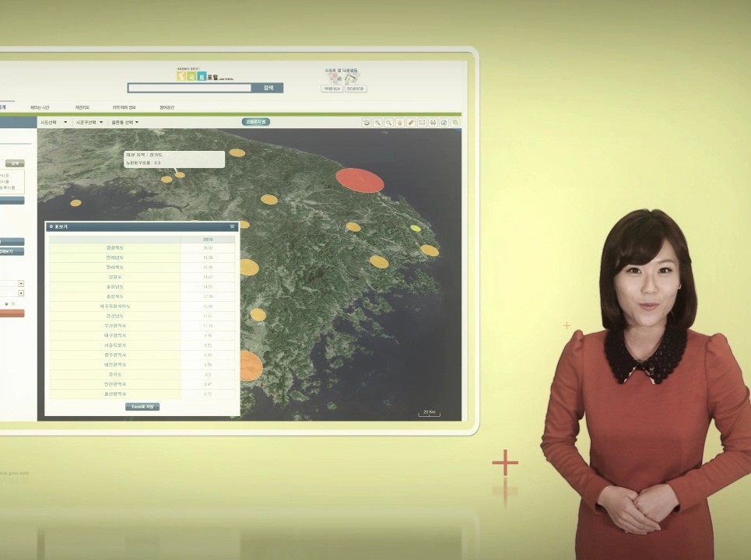Select the zoom out magnifier tool
The image size is (751, 560).
(x=388, y=122)
